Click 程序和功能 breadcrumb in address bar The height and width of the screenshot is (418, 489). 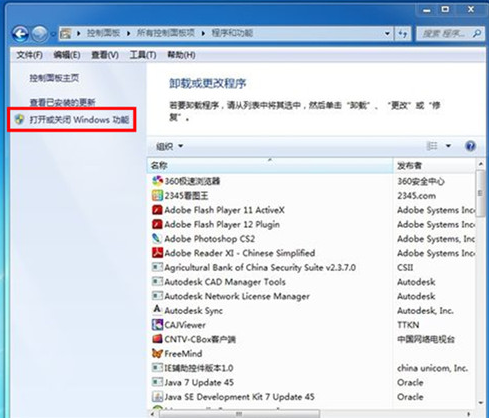click(x=232, y=33)
